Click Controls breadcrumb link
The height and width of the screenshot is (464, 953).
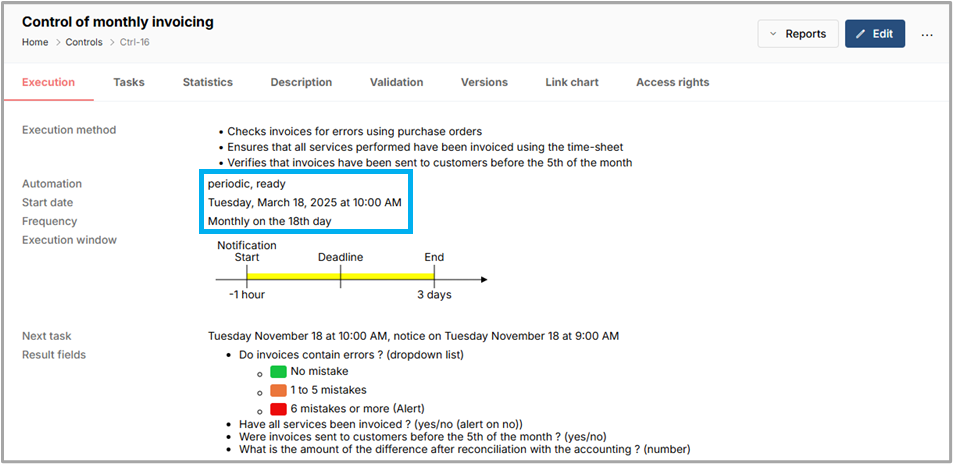coord(84,42)
